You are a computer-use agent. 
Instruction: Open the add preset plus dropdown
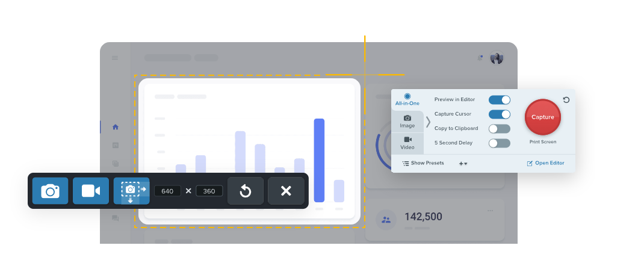point(463,164)
